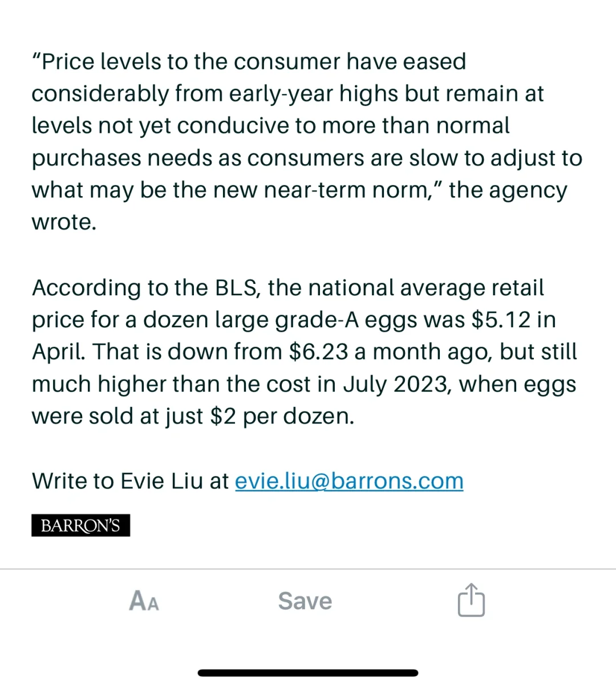Tap the phrase "$2 per dozen"

pos(282,417)
